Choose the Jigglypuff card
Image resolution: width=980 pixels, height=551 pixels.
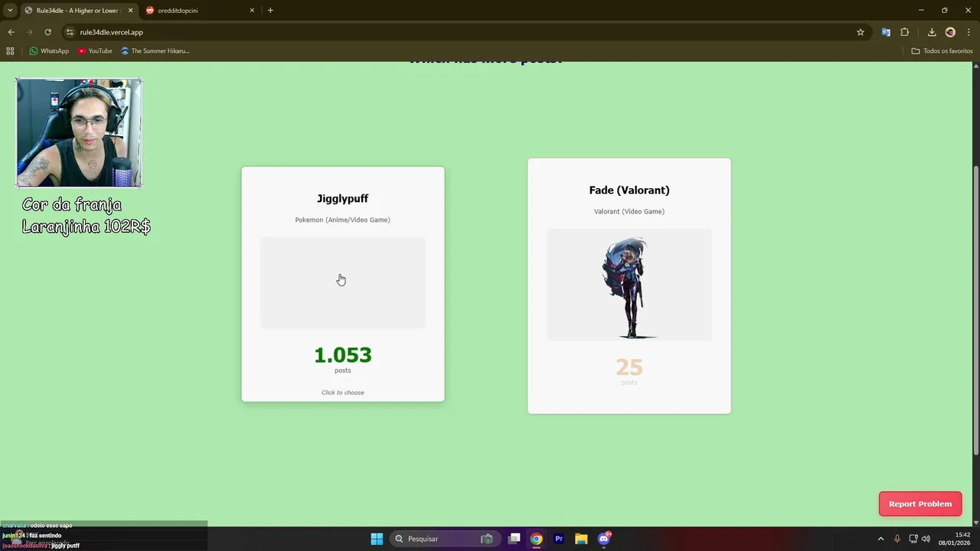pyautogui.click(x=343, y=284)
